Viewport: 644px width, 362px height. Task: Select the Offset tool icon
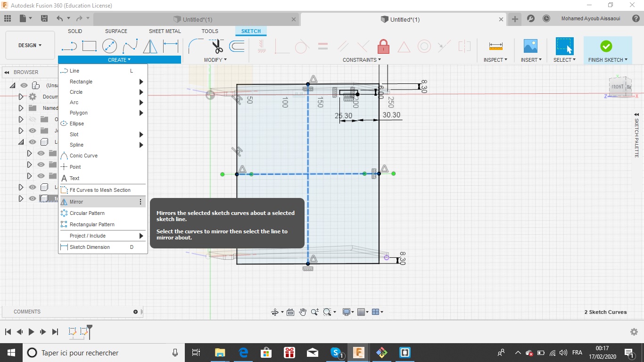tap(237, 46)
